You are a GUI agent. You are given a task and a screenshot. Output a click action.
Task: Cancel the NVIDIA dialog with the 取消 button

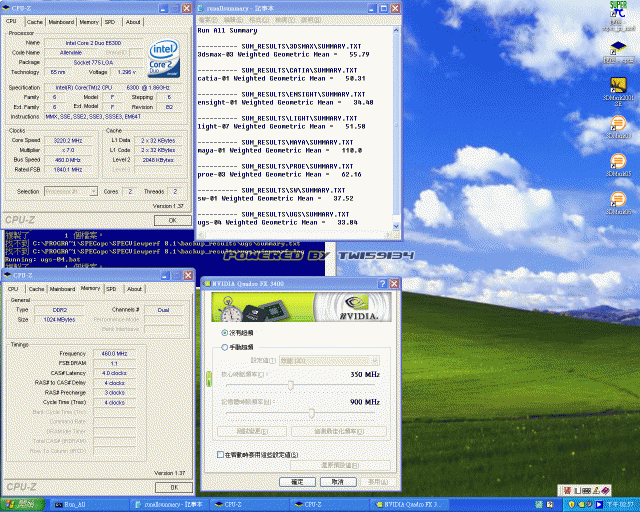click(338, 482)
